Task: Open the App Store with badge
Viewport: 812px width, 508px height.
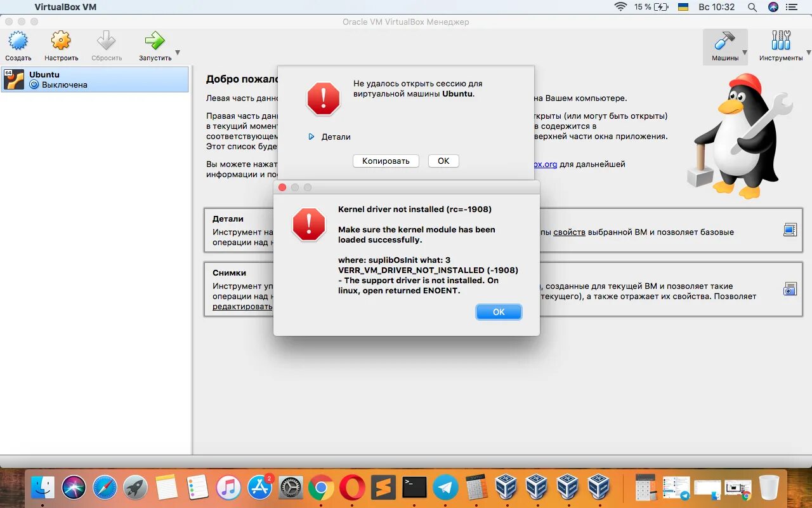Action: [259, 487]
